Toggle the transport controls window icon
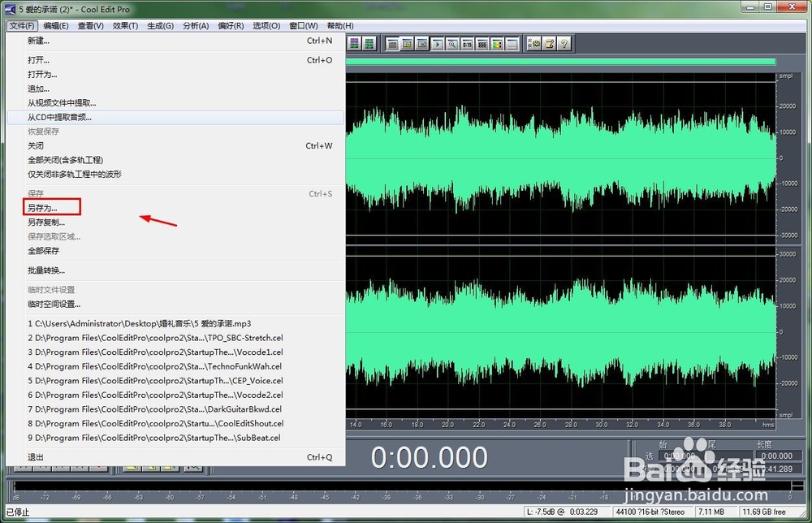This screenshot has height=523, width=812. point(438,45)
